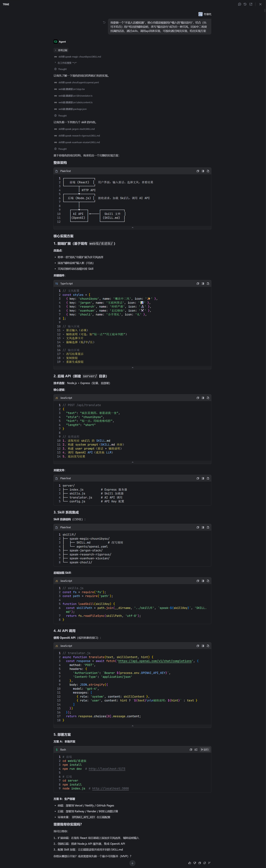The width and height of the screenshot is (266, 868).
Task: Insert TypeScript code block into editor
Action: tap(203, 284)
